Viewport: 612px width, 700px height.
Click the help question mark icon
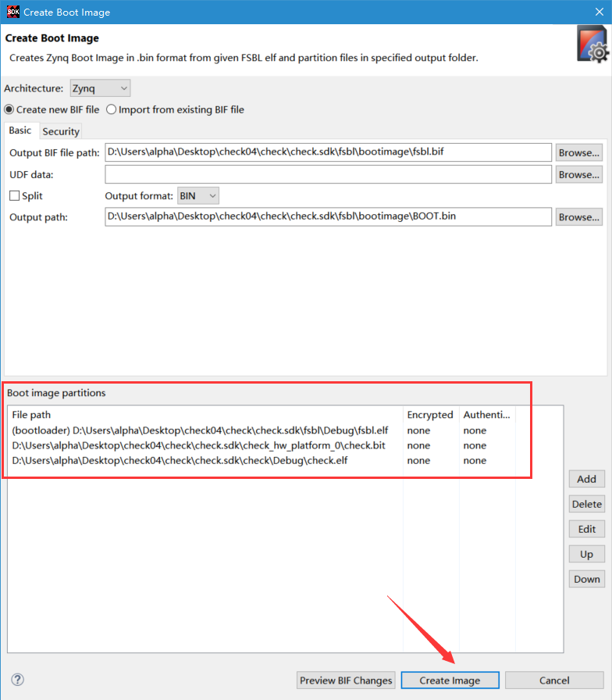(17, 680)
